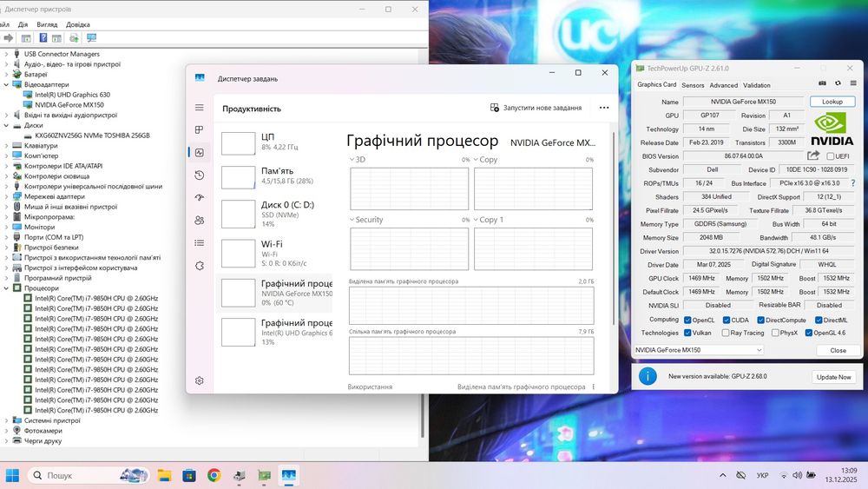Click the Bus Interface question mark in GPU-Z
The width and height of the screenshot is (868, 489).
[853, 182]
